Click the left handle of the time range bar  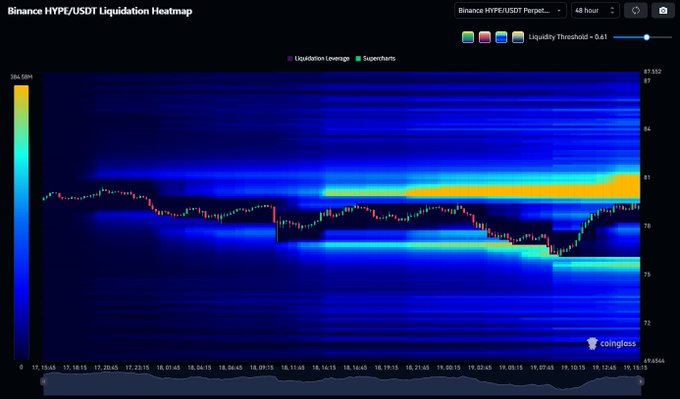[x=43, y=381]
